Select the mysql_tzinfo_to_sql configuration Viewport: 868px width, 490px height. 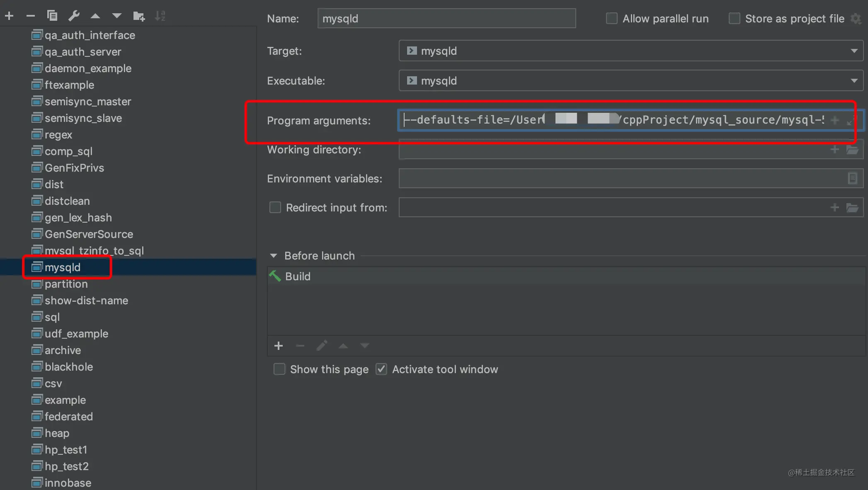[x=94, y=251]
